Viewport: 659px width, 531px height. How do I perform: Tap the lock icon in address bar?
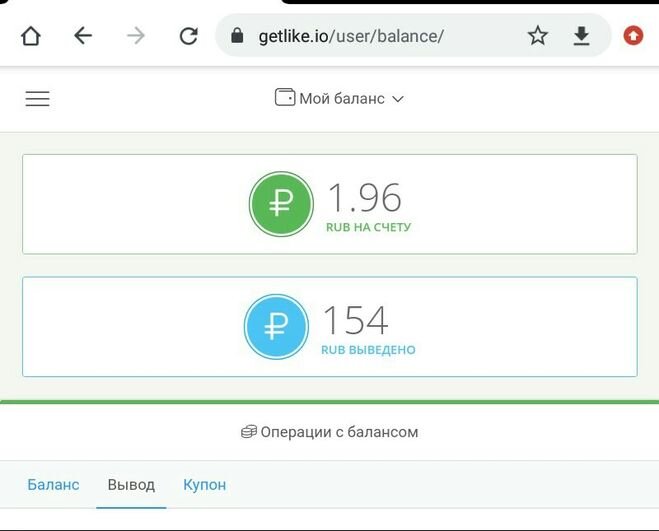click(x=237, y=36)
